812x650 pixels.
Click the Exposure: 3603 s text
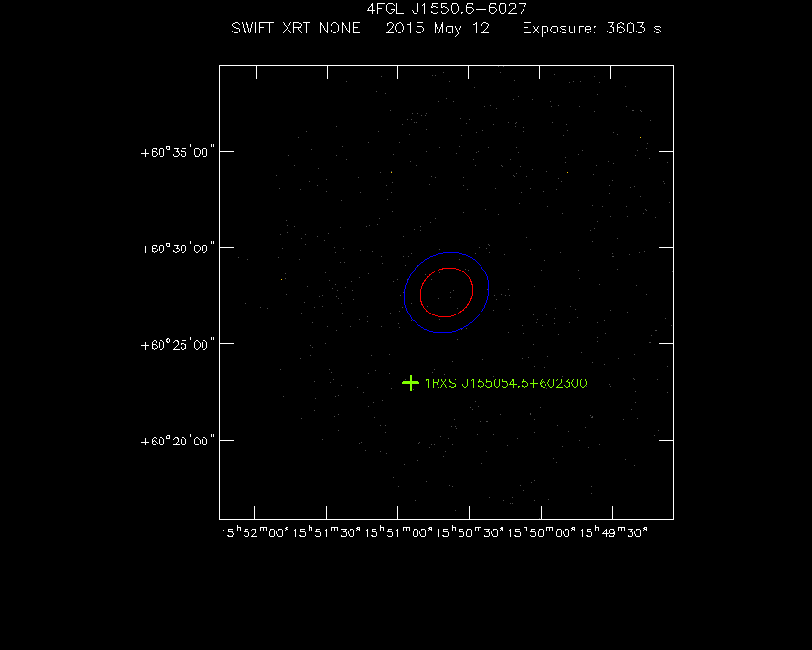click(592, 28)
